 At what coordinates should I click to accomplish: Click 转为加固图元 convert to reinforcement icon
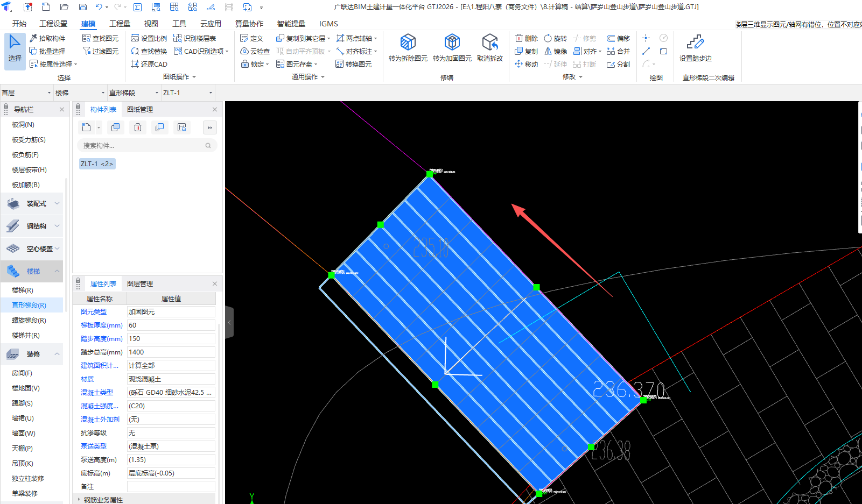pos(452,42)
